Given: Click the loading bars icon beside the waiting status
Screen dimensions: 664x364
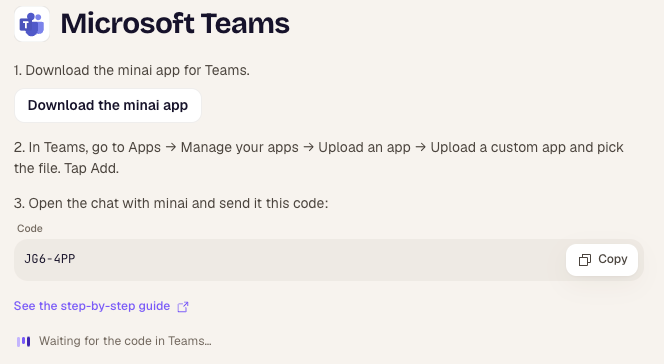Looking at the screenshot, I should point(24,341).
